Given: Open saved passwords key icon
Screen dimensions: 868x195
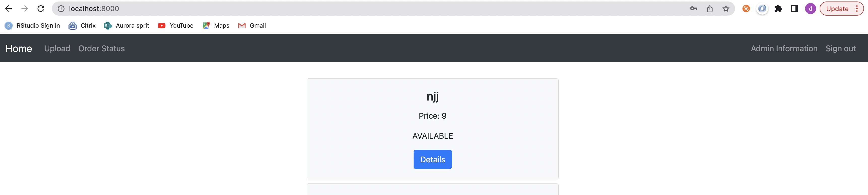Looking at the screenshot, I should pyautogui.click(x=693, y=9).
